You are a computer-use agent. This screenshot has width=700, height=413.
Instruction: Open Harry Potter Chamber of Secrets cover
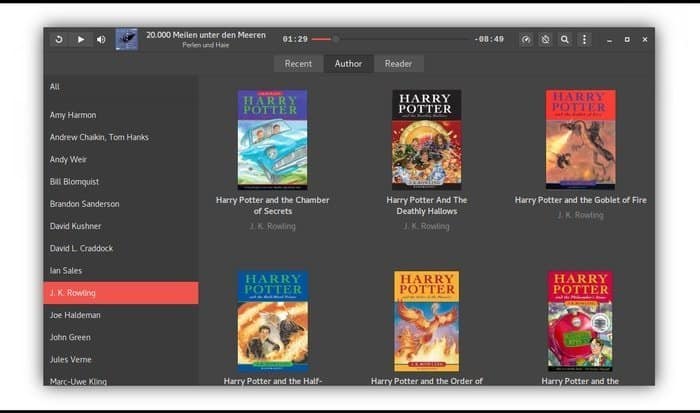(x=272, y=140)
